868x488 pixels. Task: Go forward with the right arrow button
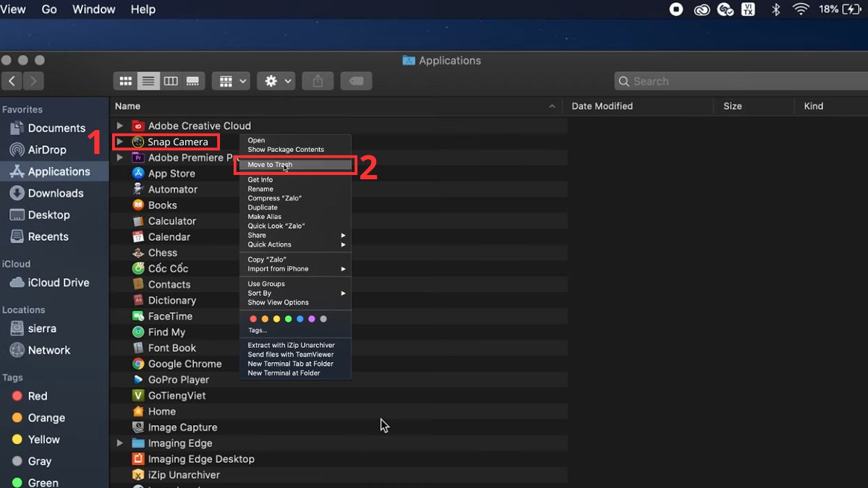point(33,81)
